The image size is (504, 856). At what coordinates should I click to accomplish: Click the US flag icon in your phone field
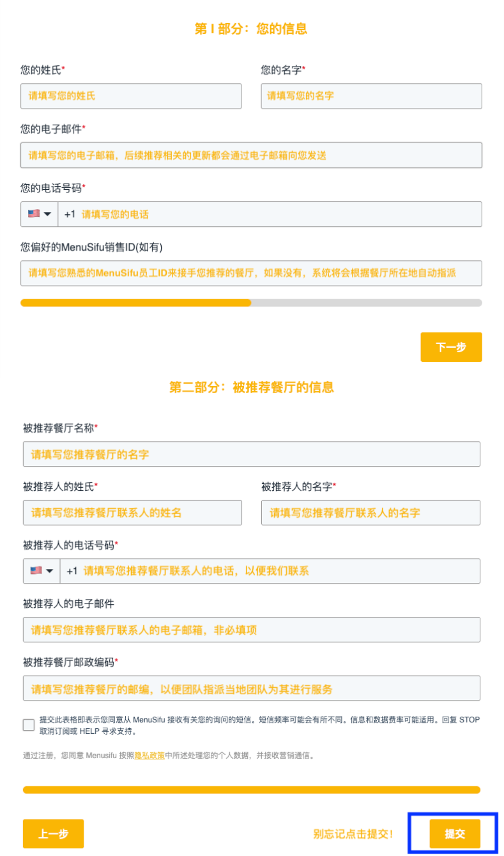33,214
